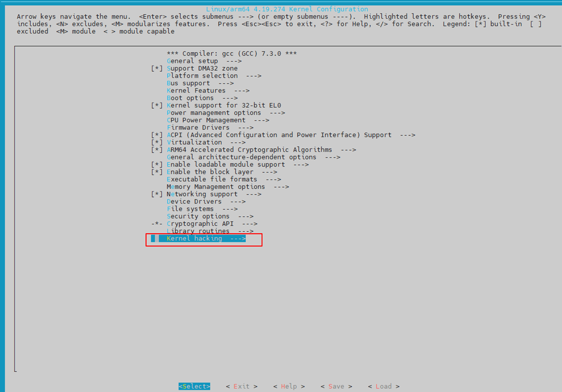Select the ACPI Support entry label
The width and height of the screenshot is (562, 392).
point(279,135)
